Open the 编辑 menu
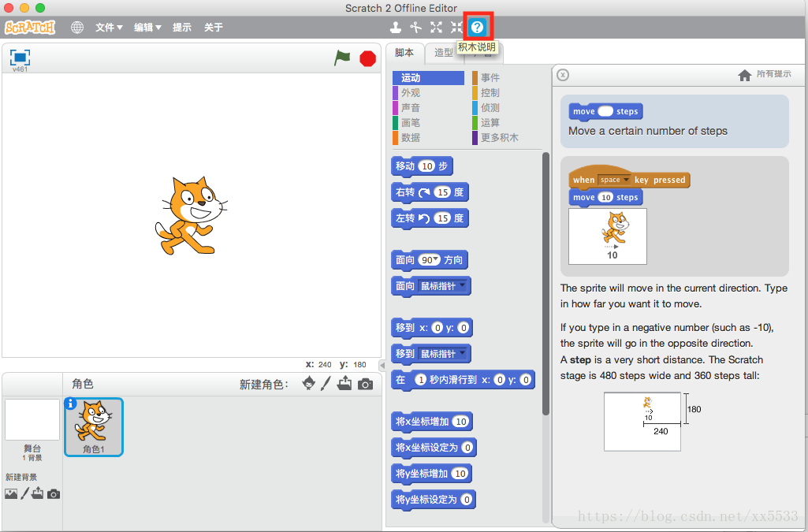 tap(147, 28)
